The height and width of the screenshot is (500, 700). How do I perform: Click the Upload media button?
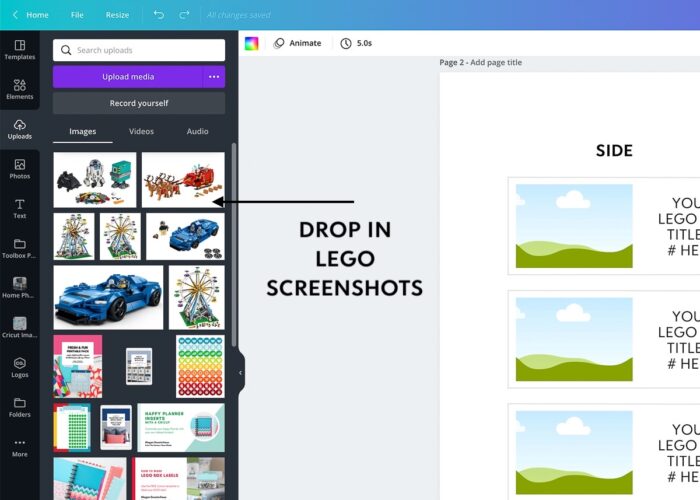pyautogui.click(x=127, y=77)
